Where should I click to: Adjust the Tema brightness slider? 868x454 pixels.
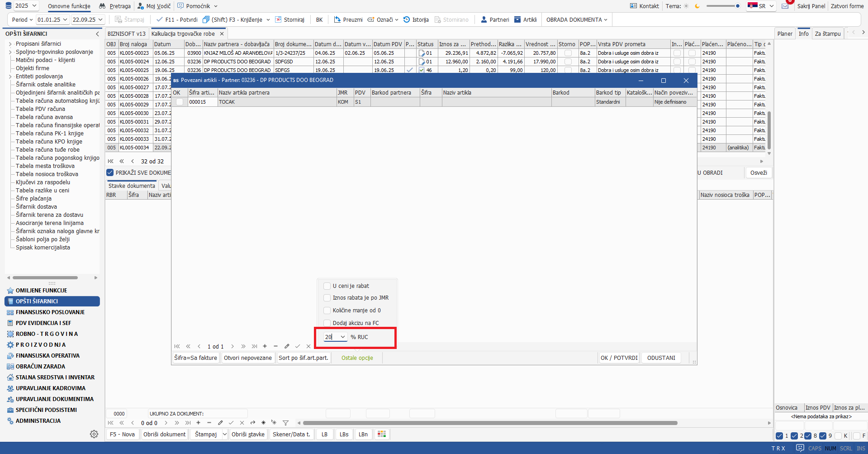tap(723, 6)
